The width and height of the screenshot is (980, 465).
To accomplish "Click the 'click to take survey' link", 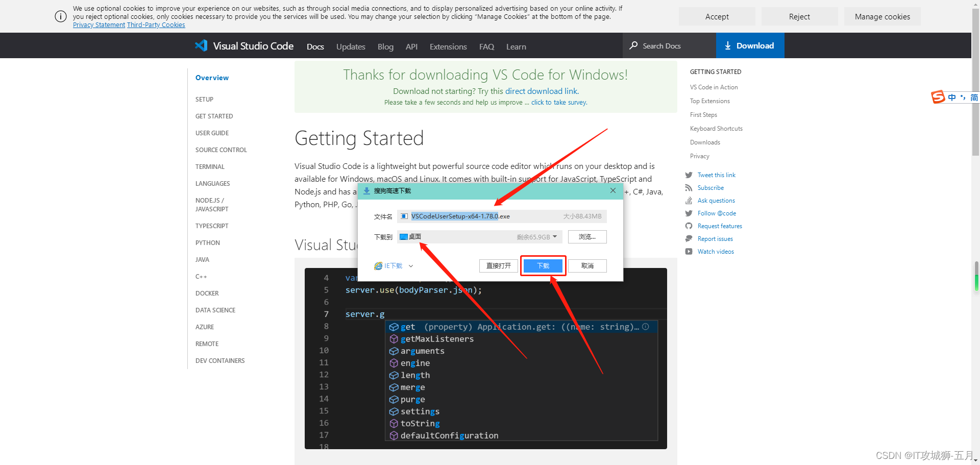I will click(x=559, y=102).
